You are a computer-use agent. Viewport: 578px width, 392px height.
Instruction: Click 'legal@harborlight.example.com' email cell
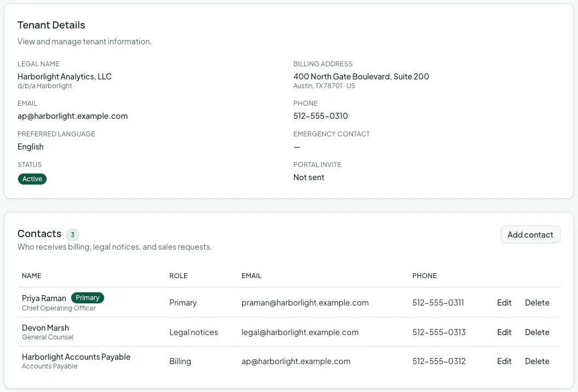[300, 332]
